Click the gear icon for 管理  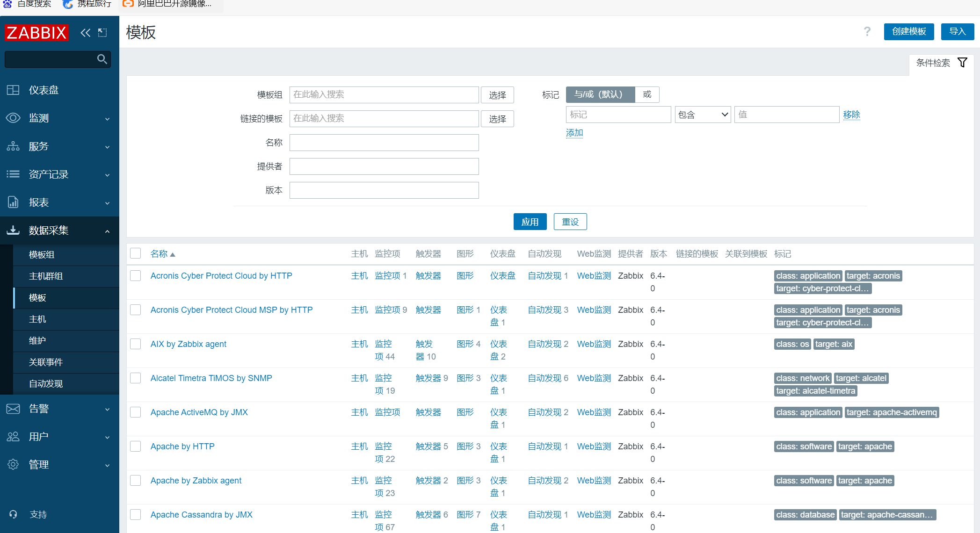click(x=13, y=465)
